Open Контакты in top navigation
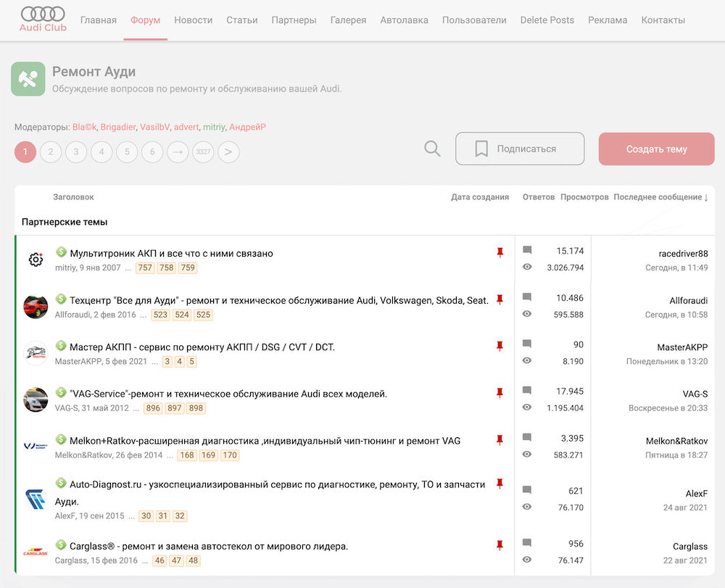Image resolution: width=725 pixels, height=588 pixels. point(663,20)
